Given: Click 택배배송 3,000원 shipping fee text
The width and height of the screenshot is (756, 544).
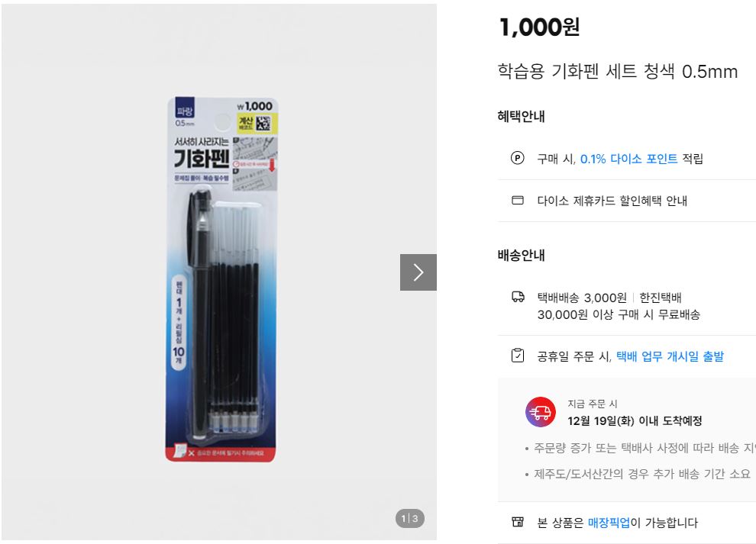Looking at the screenshot, I should pos(582,298).
